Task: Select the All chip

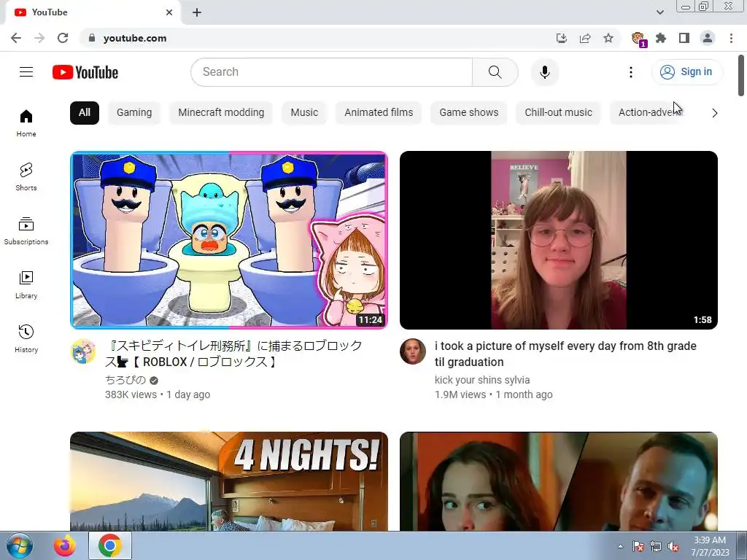Action: (85, 113)
